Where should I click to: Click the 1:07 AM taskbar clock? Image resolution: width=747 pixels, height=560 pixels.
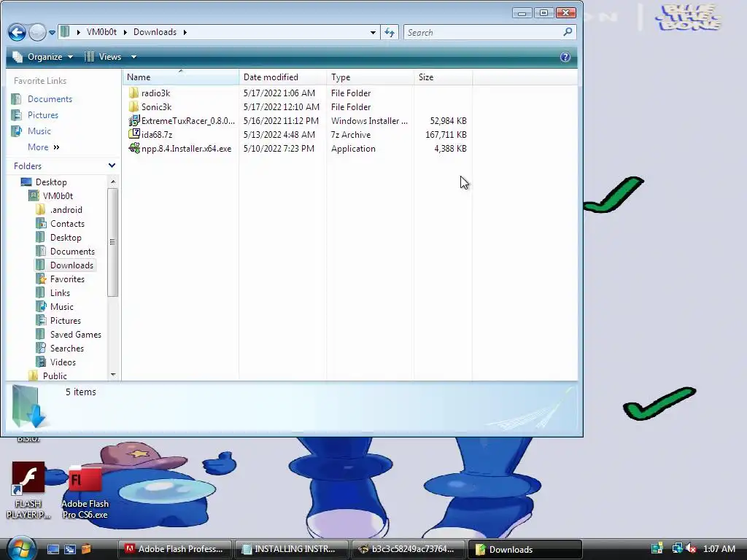719,548
